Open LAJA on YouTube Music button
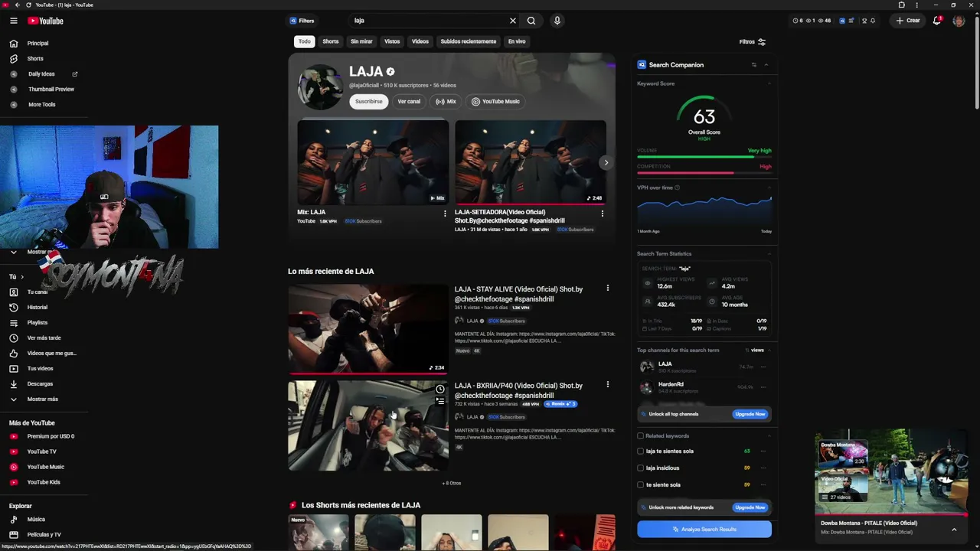980x551 pixels. point(495,101)
